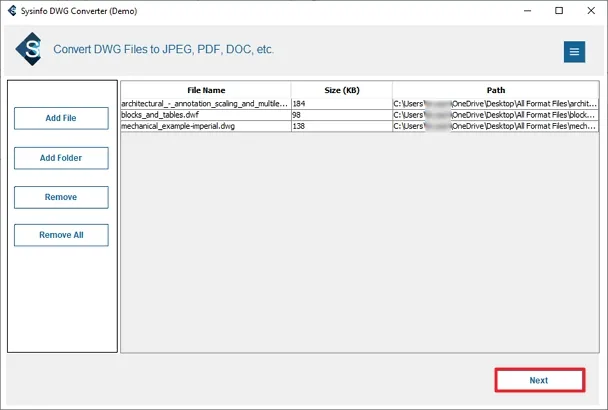Image resolution: width=608 pixels, height=410 pixels.
Task: Select the blocks_and_tables.dwf file
Action: pyautogui.click(x=359, y=115)
